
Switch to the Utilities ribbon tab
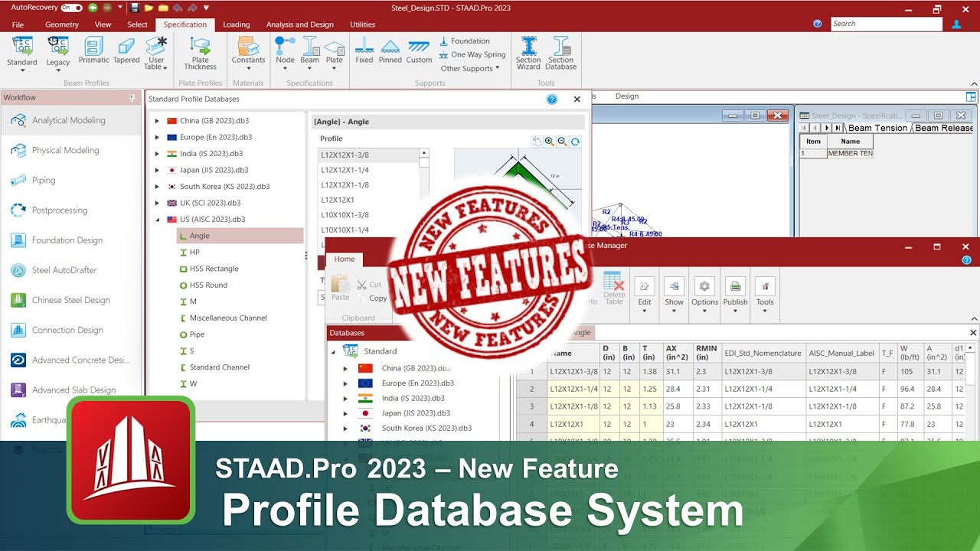coord(363,24)
